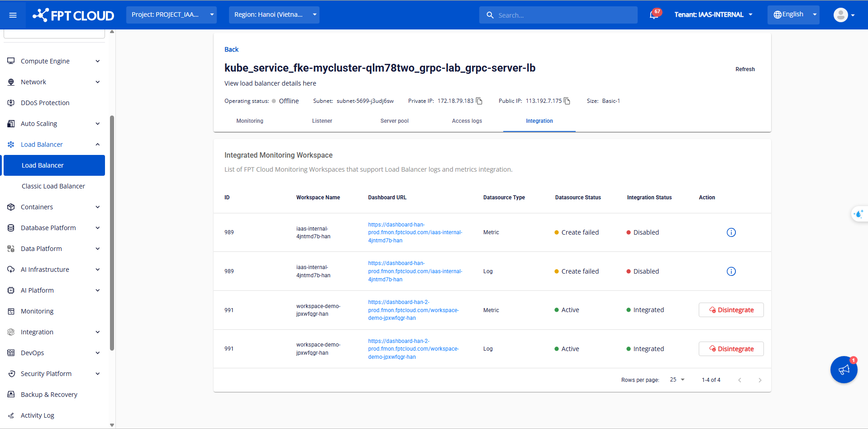Click Disintegrate for the 991 Metric row
The width and height of the screenshot is (868, 429).
[x=731, y=310]
